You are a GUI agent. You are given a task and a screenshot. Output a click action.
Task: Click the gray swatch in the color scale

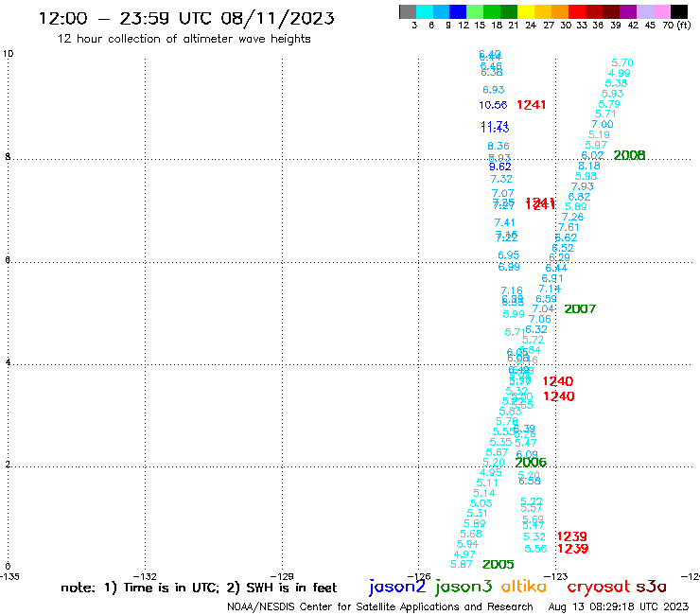pyautogui.click(x=408, y=11)
